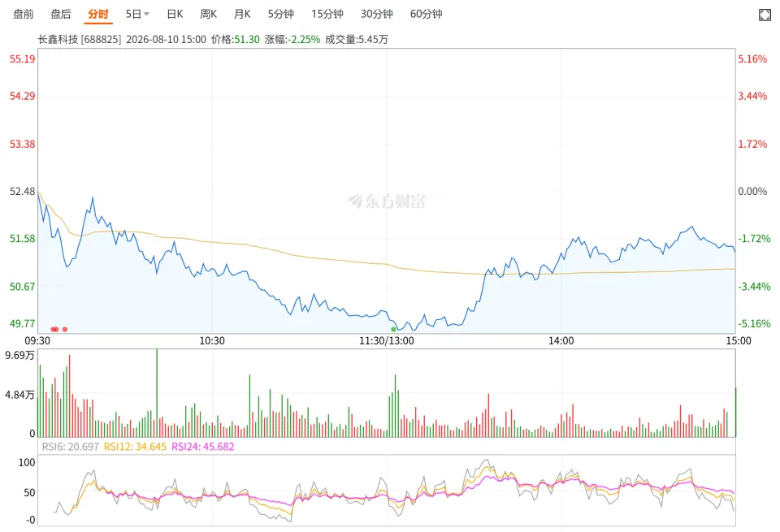Click the 55.19 price axis label
The width and height of the screenshot is (780, 532).
coord(23,59)
